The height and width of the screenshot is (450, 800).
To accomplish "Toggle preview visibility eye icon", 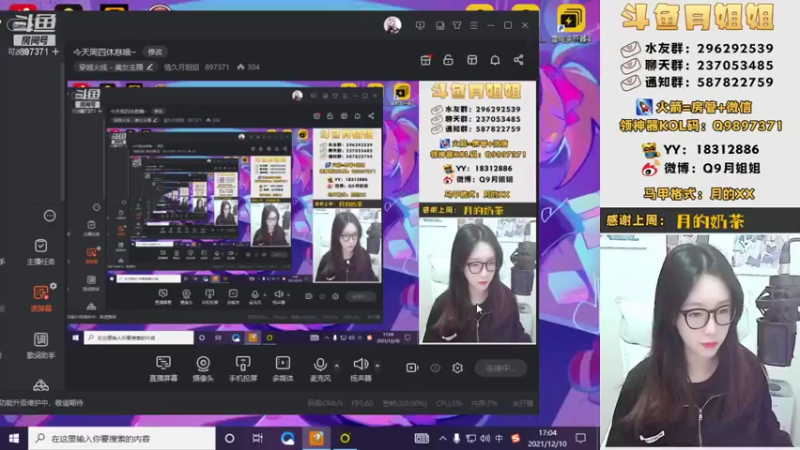I will point(435,367).
